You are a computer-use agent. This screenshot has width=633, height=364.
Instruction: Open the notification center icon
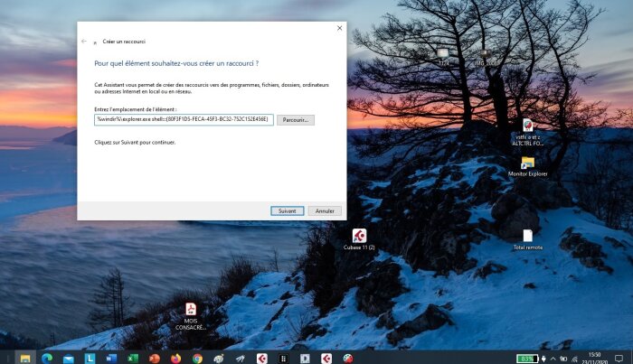click(x=619, y=359)
